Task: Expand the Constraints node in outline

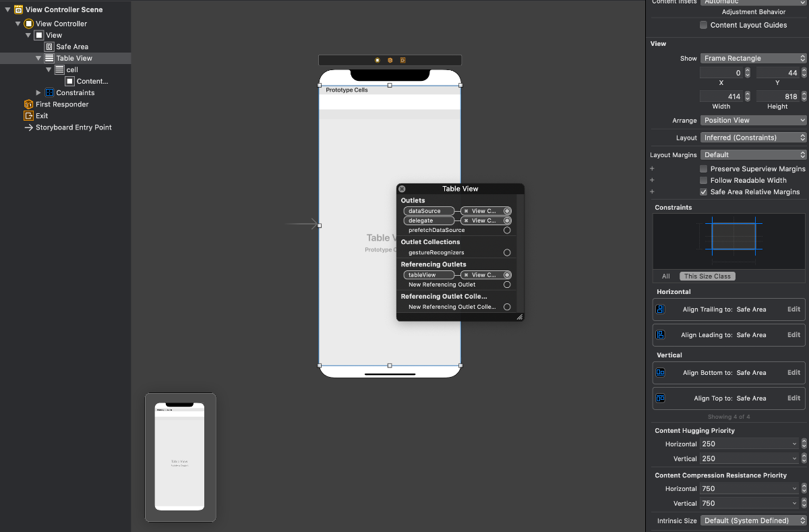Action: 38,92
